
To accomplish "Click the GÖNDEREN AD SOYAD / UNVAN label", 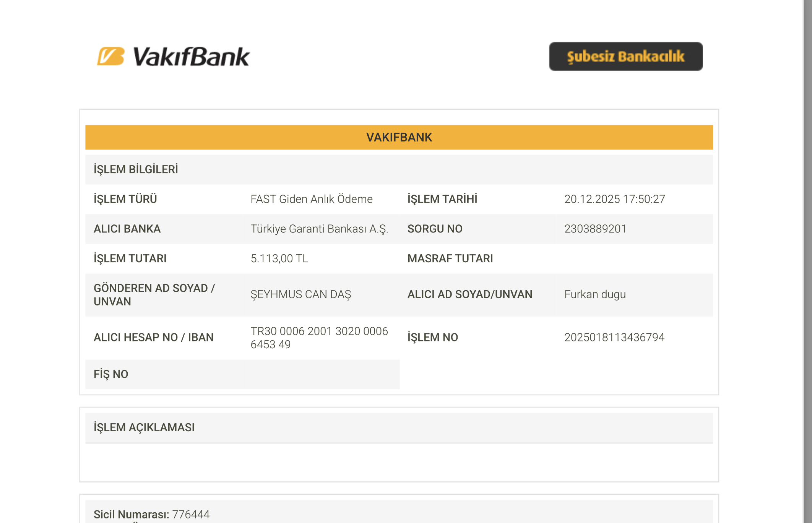I will 154,295.
